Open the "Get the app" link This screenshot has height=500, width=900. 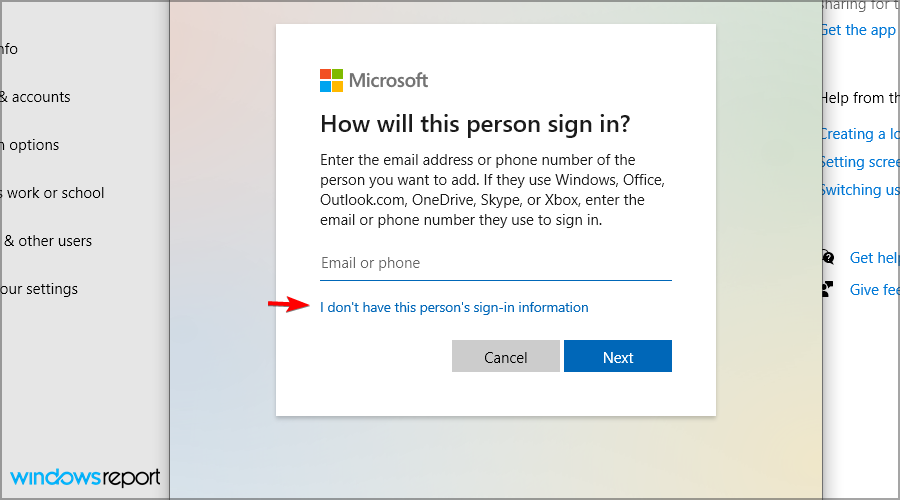[858, 30]
